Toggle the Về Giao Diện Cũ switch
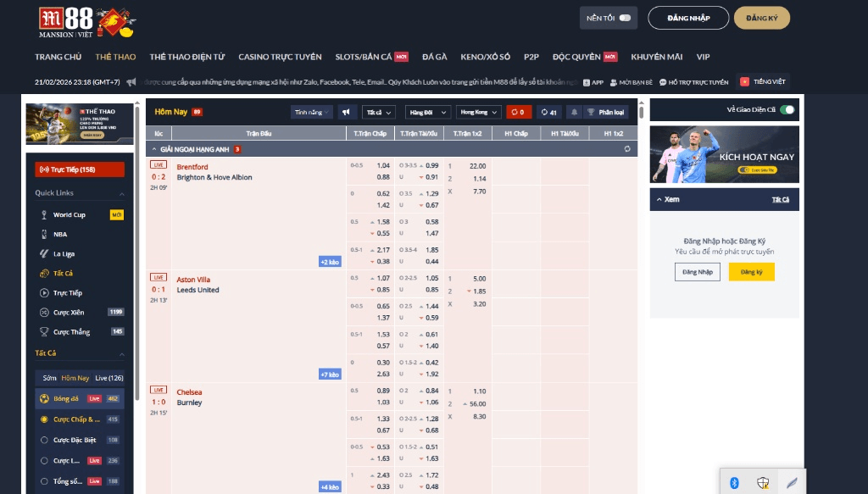Viewport: 868px width, 494px height. 787,109
